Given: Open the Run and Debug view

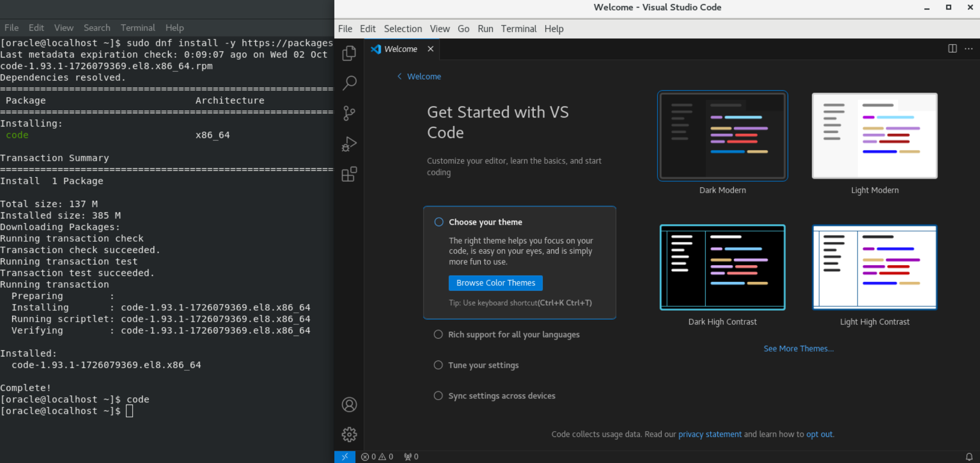Looking at the screenshot, I should pyautogui.click(x=349, y=144).
